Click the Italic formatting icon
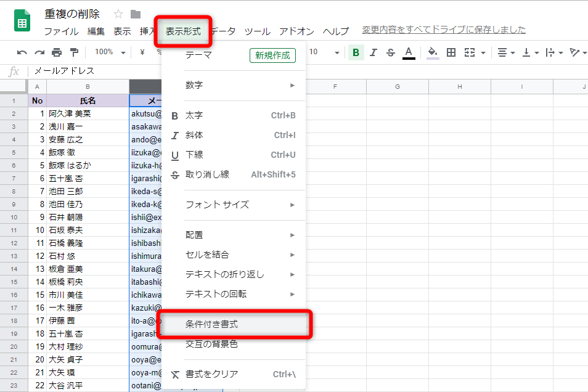 tap(373, 53)
